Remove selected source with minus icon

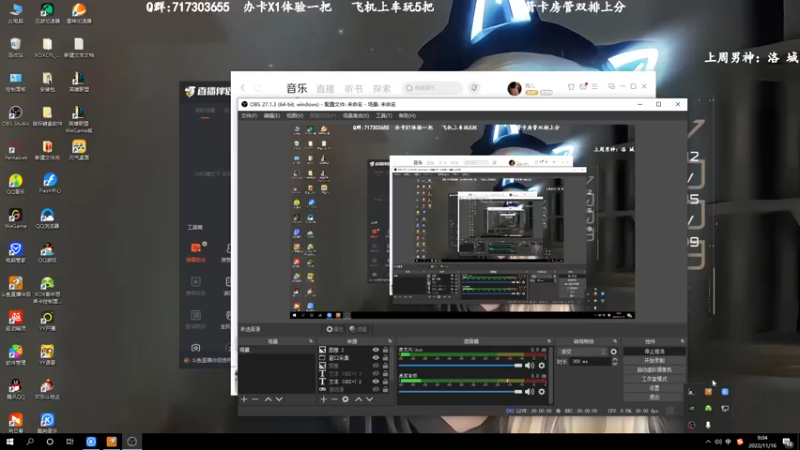click(334, 399)
